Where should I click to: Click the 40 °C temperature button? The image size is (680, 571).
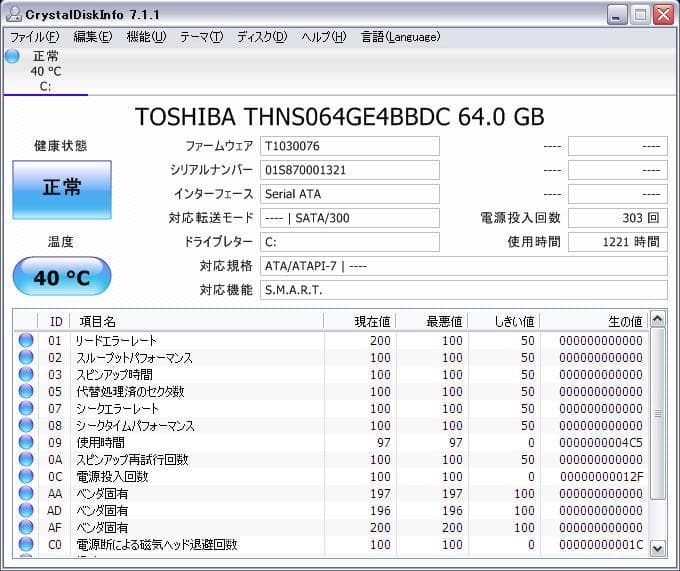click(62, 276)
